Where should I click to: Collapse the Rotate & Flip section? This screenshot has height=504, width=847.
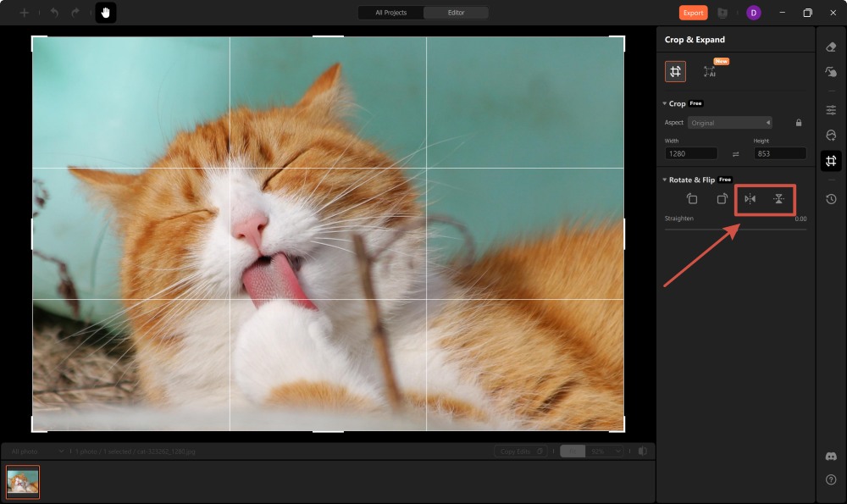[666, 180]
